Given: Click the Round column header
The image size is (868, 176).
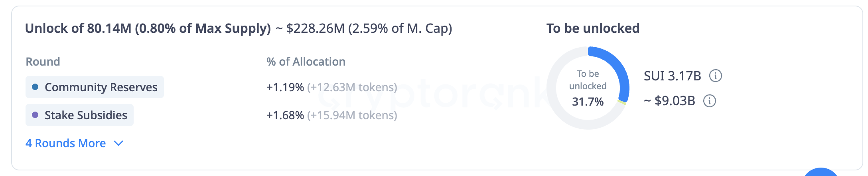Looking at the screenshot, I should pos(43,62).
